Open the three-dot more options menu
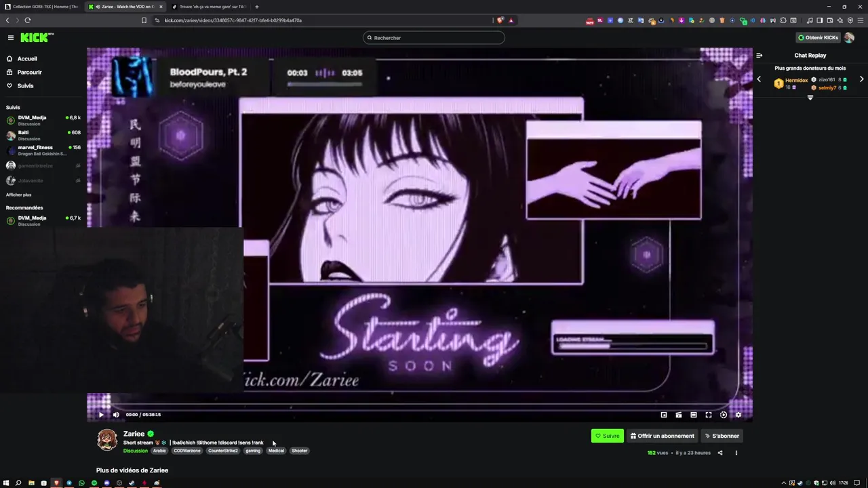The width and height of the screenshot is (868, 488). click(736, 453)
